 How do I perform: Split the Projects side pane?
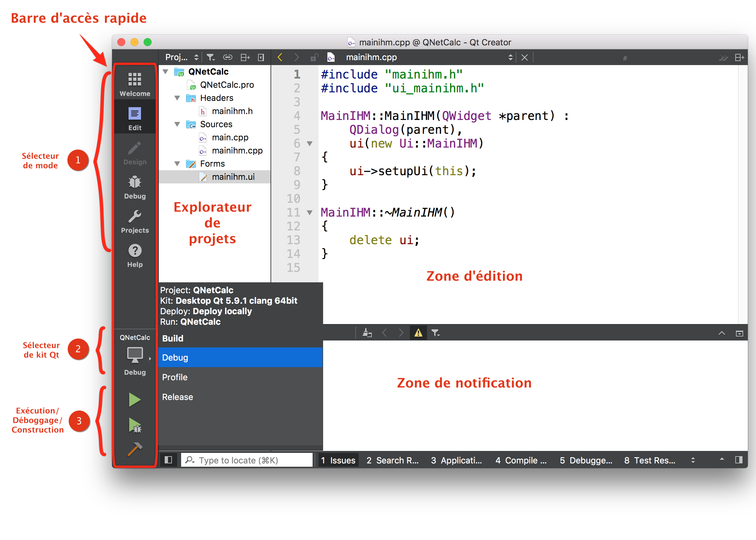[245, 57]
